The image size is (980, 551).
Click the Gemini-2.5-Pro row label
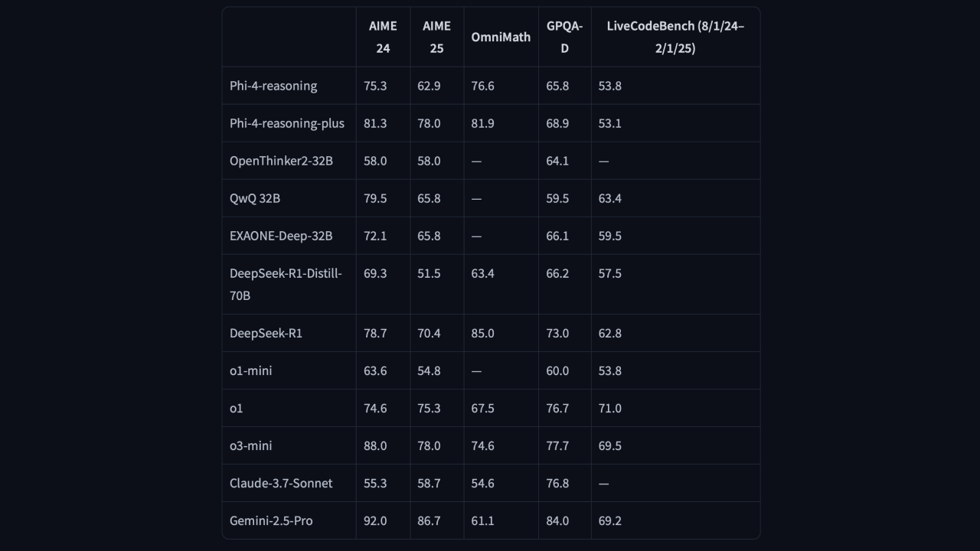pos(271,520)
